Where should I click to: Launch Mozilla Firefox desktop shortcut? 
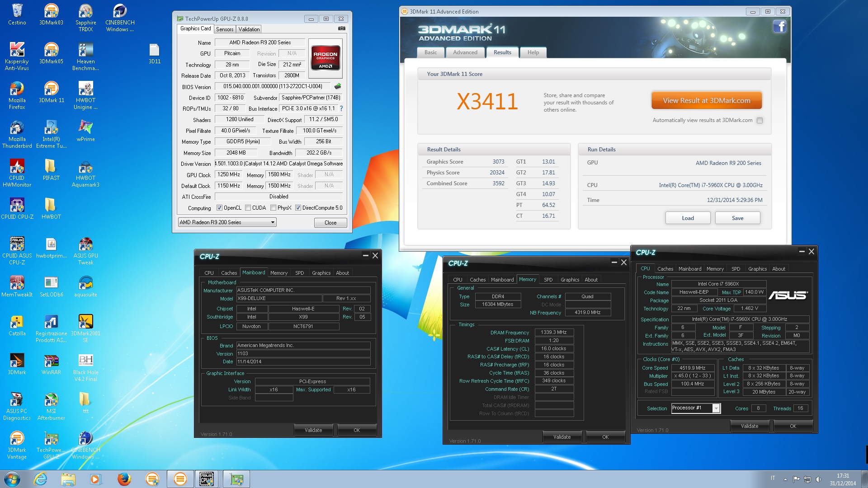[17, 95]
